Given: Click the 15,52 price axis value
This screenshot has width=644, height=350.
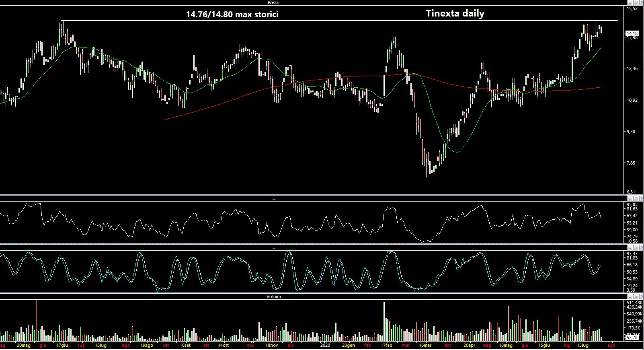Looking at the screenshot, I should [632, 8].
